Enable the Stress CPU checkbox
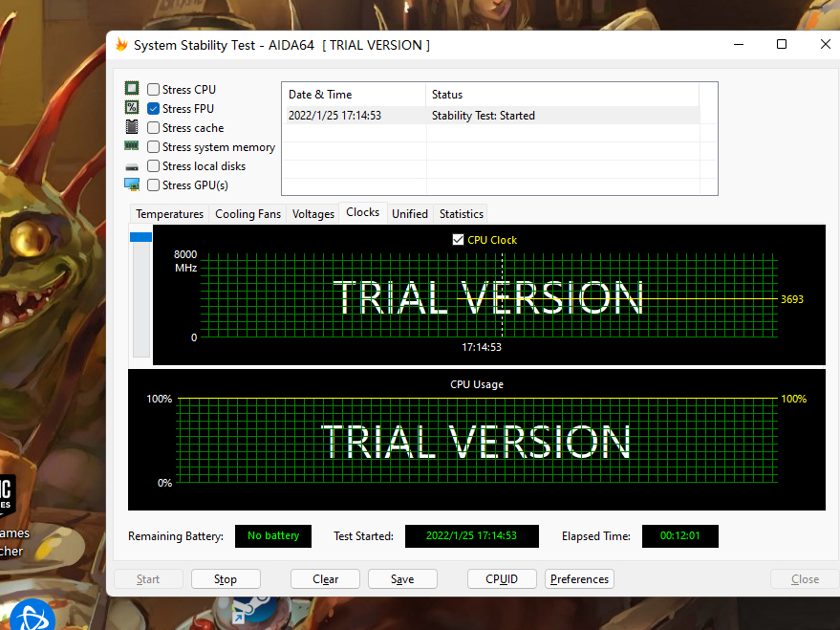840x630 pixels. tap(153, 90)
